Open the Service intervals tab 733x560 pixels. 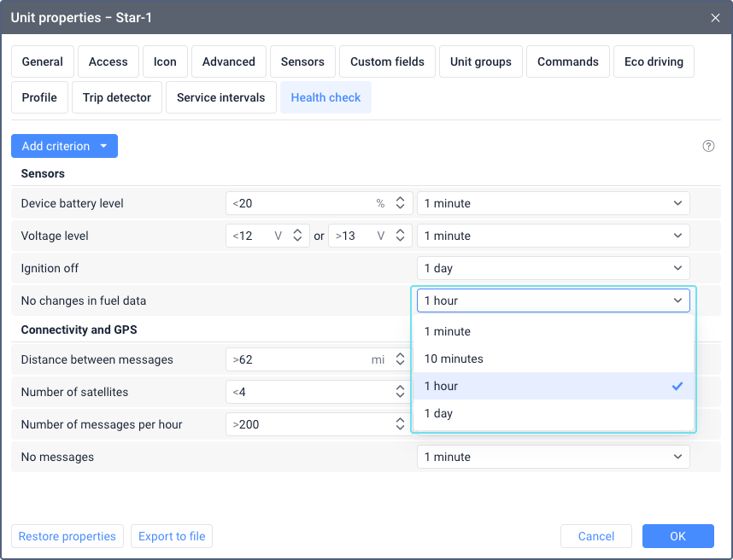(x=221, y=97)
